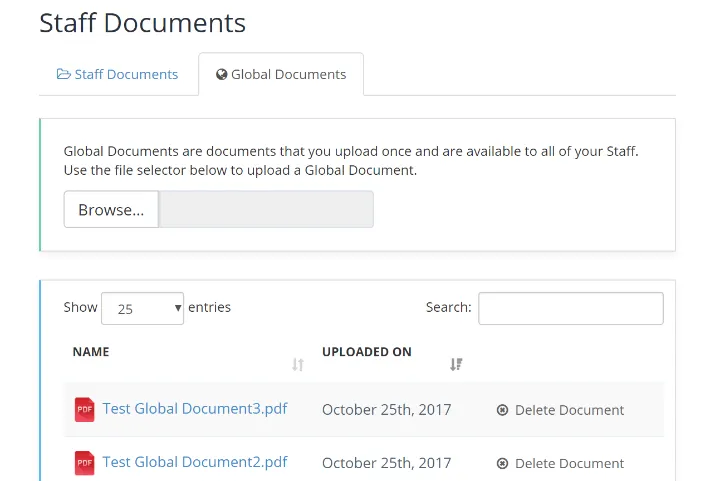Open the Show entries dropdown

pos(142,308)
